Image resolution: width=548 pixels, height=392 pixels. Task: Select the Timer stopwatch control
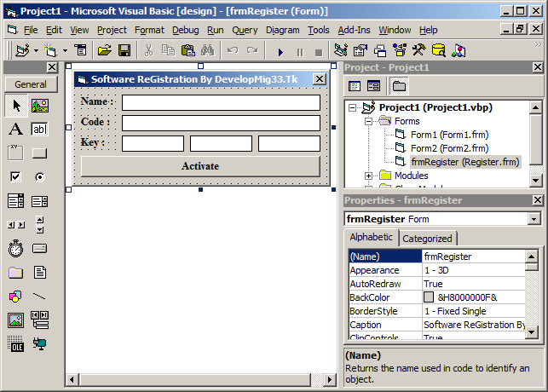click(16, 248)
